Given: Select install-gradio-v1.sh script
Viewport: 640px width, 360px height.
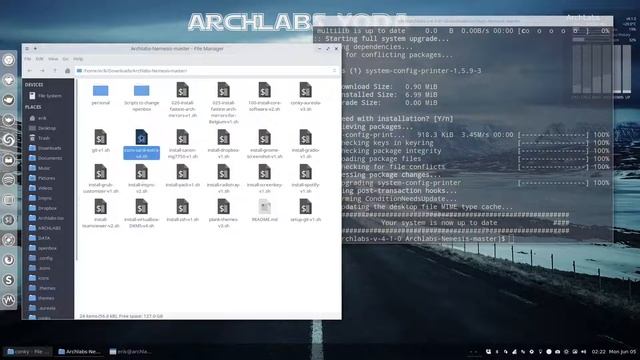Looking at the screenshot, I should pos(305,144).
